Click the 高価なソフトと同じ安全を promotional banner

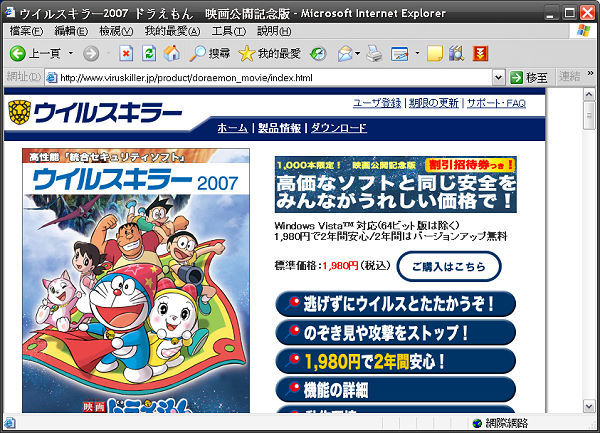pos(396,184)
